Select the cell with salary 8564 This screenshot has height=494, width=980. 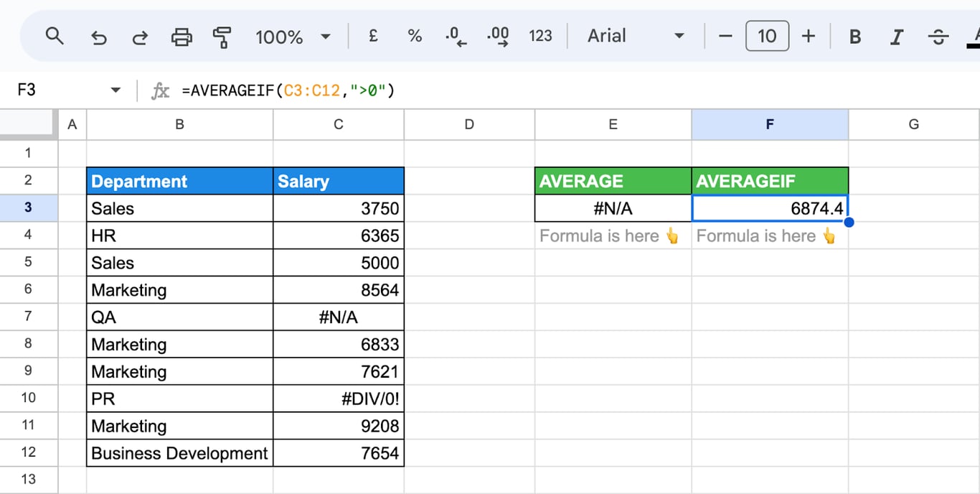339,290
